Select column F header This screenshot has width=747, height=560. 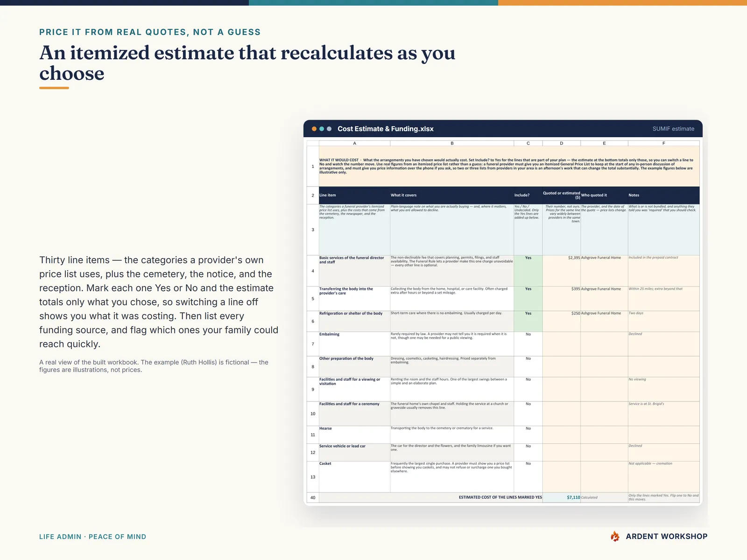pos(663,143)
